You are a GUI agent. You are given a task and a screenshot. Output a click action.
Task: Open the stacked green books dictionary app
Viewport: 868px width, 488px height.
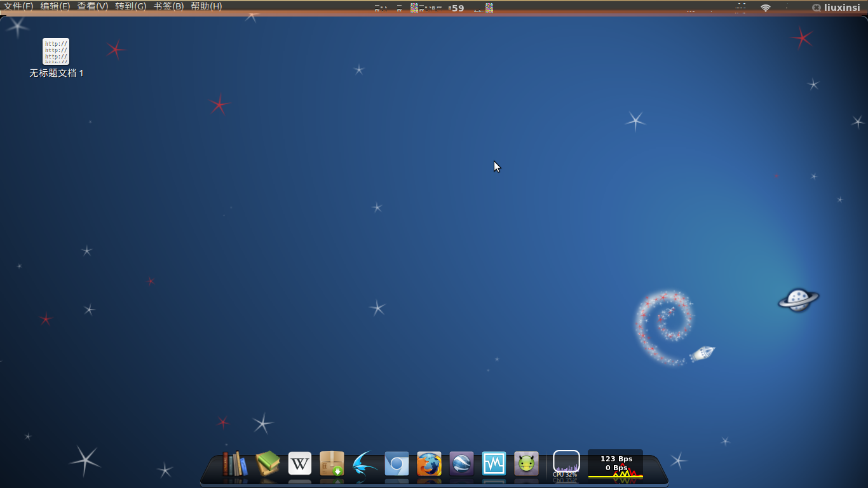click(x=268, y=464)
